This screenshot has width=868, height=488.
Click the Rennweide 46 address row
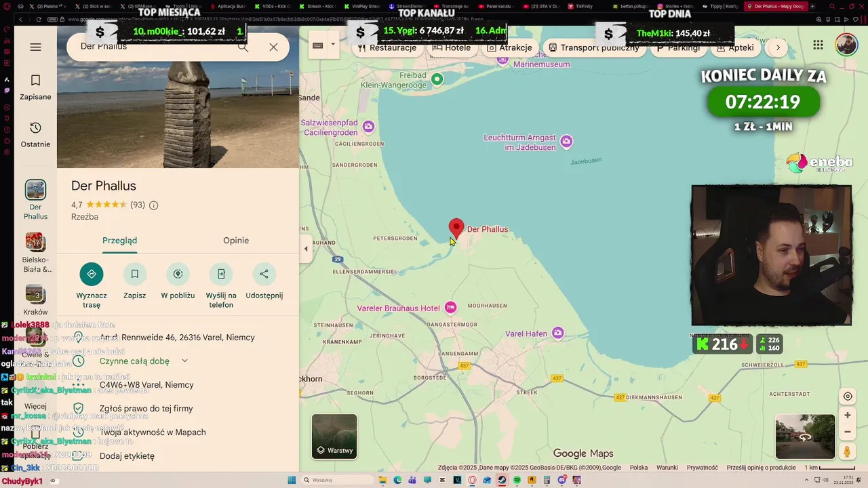click(178, 338)
